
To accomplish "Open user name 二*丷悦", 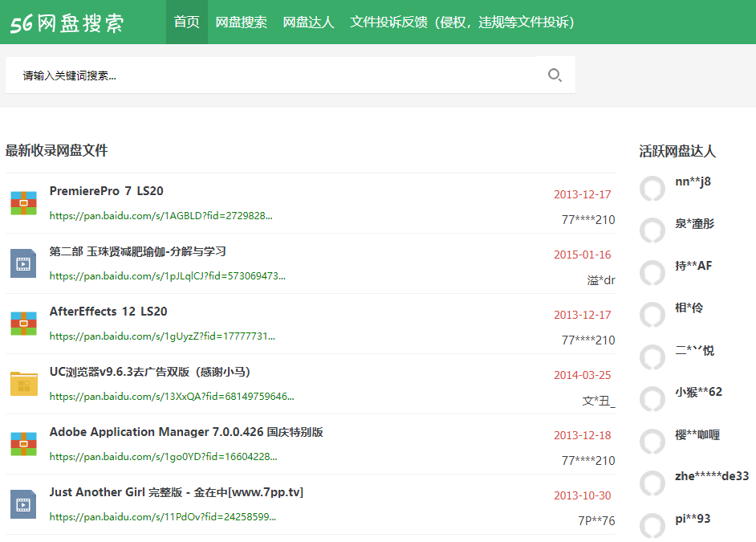I will (x=695, y=350).
